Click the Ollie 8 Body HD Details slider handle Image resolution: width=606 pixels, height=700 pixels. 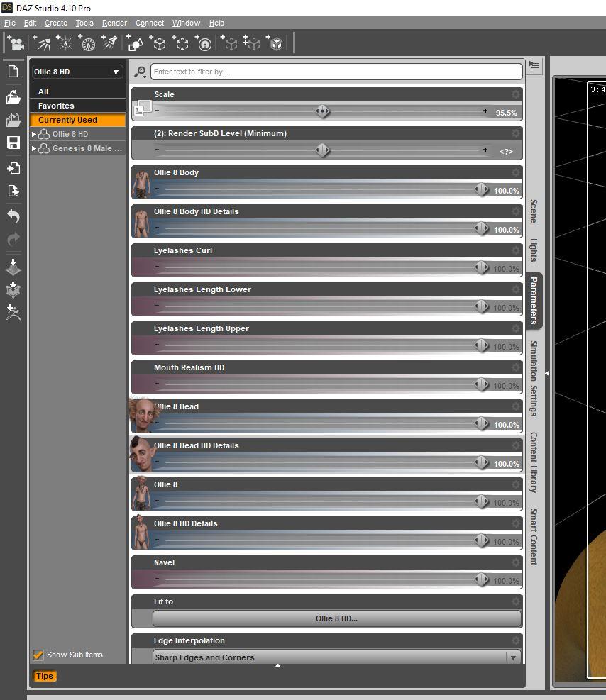coord(481,228)
